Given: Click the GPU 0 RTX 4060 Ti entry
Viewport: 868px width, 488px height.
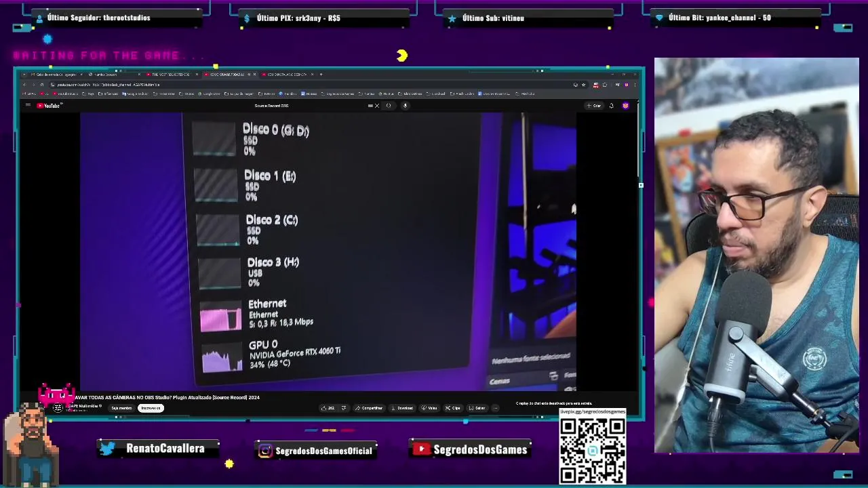Looking at the screenshot, I should tap(271, 355).
